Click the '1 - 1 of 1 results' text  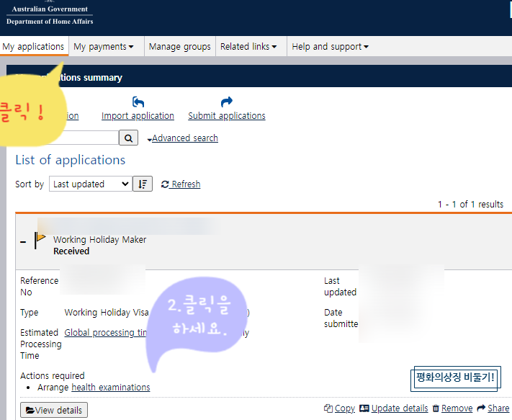470,205
